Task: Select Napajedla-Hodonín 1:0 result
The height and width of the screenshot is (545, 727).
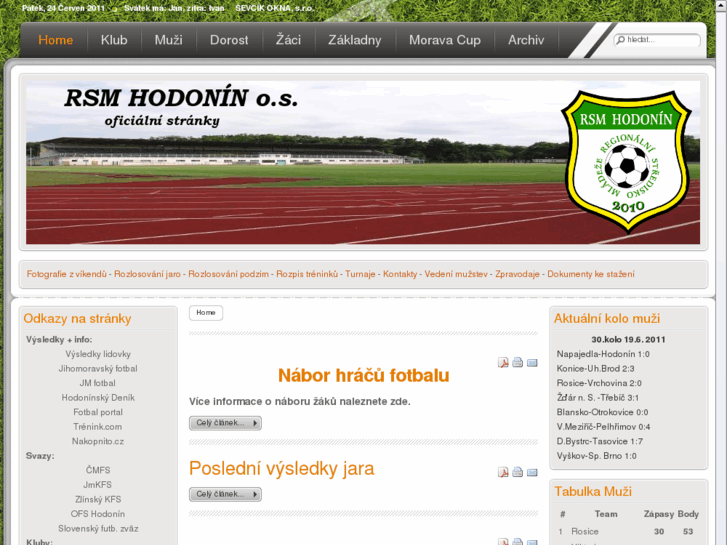Action: point(603,354)
